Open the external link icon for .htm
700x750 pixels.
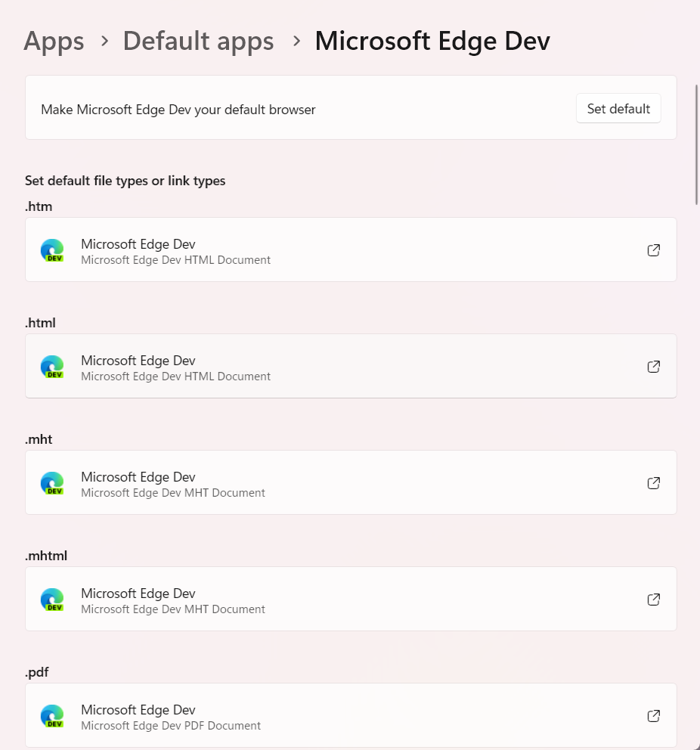[x=653, y=250]
